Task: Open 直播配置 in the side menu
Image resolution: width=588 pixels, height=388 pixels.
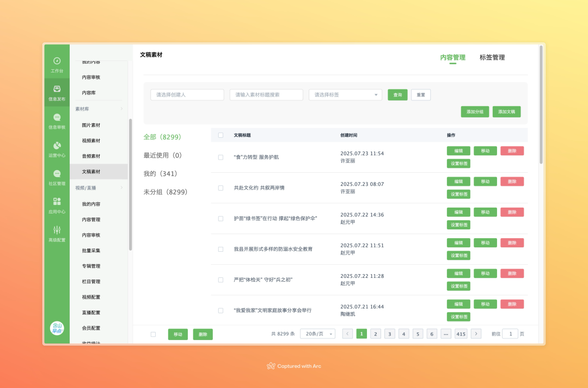Action: (x=91, y=313)
